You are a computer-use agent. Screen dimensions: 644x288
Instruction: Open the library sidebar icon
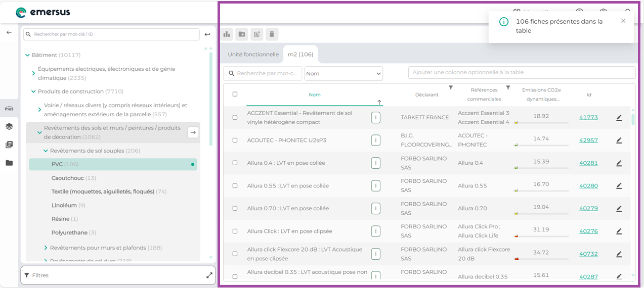9,145
